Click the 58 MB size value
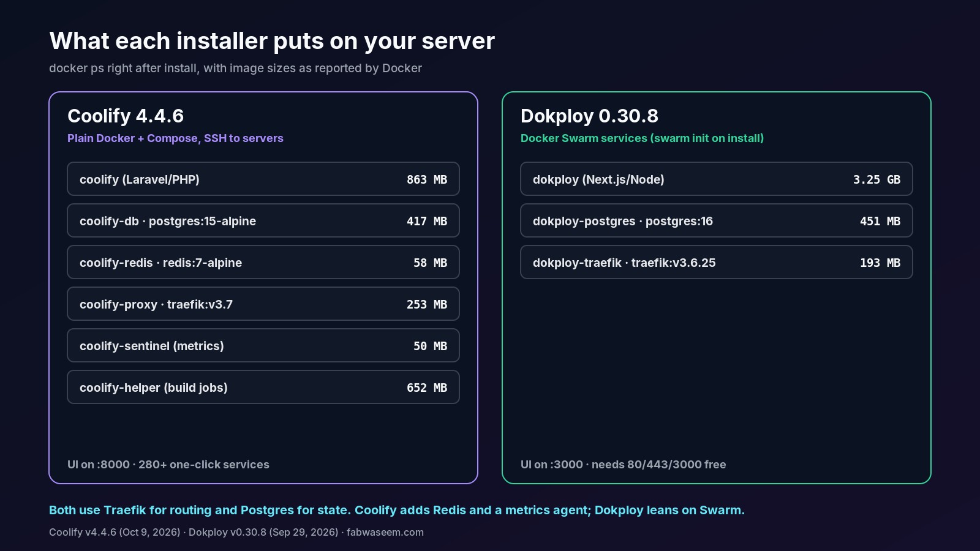 coord(430,263)
